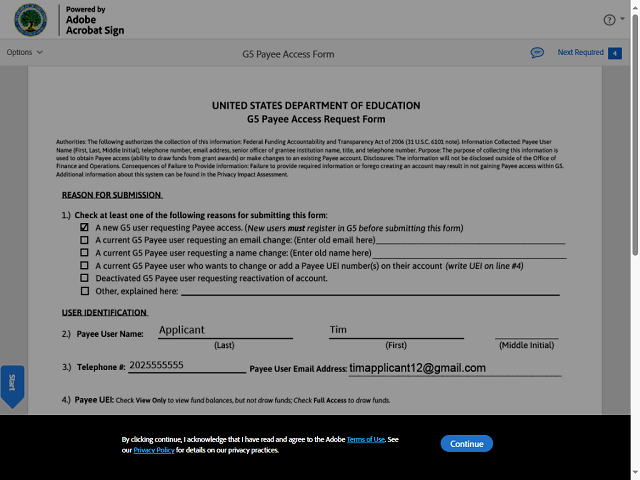This screenshot has height=480, width=640.
Task: Click the USER IDENTIFICATION heading
Action: pos(104,313)
